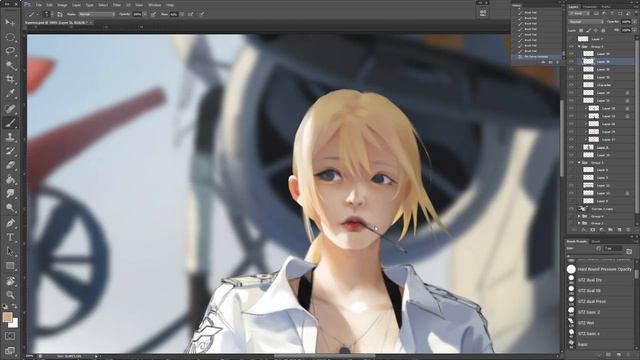Toggle pressure for opacity in options bar
Image resolution: width=640 pixels, height=360 pixels.
(x=153, y=14)
